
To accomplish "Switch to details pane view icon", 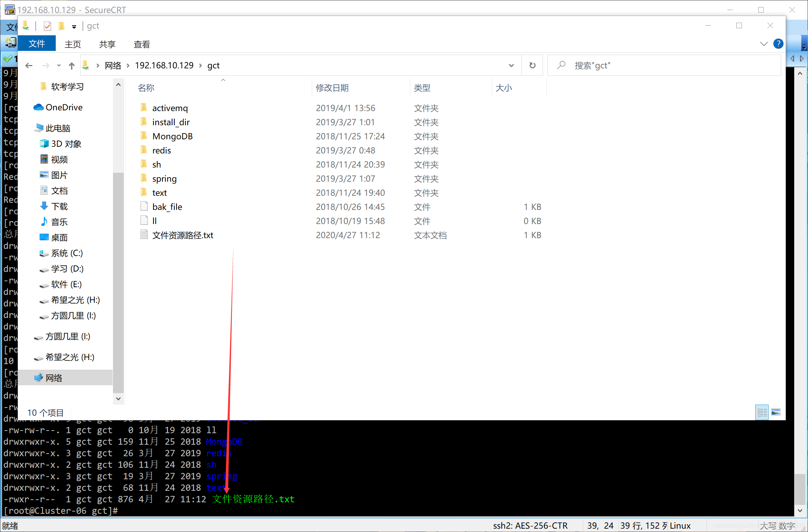I will coord(776,412).
